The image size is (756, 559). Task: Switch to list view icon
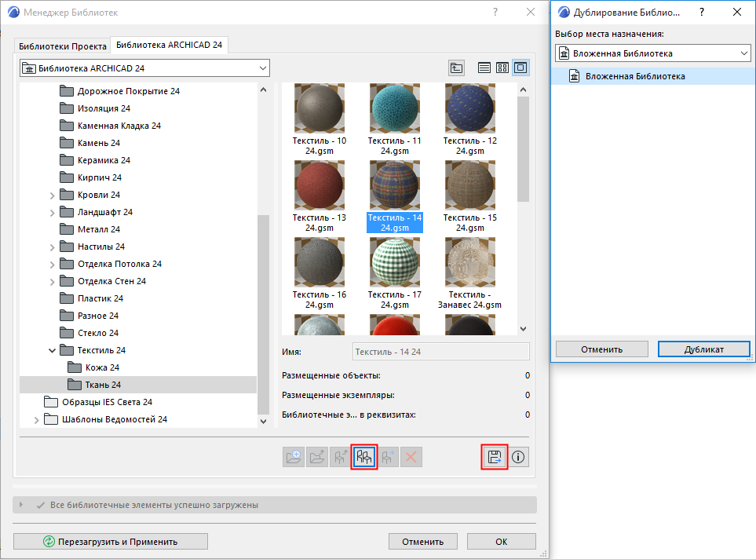pos(484,68)
